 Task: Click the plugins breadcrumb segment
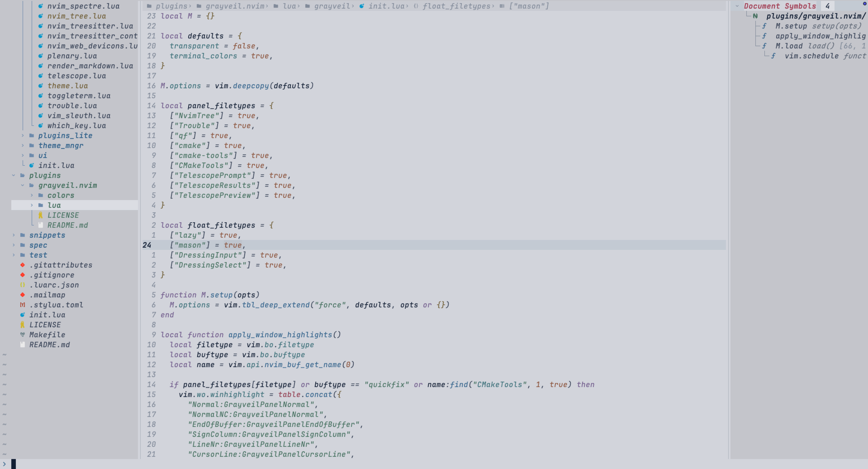point(171,6)
